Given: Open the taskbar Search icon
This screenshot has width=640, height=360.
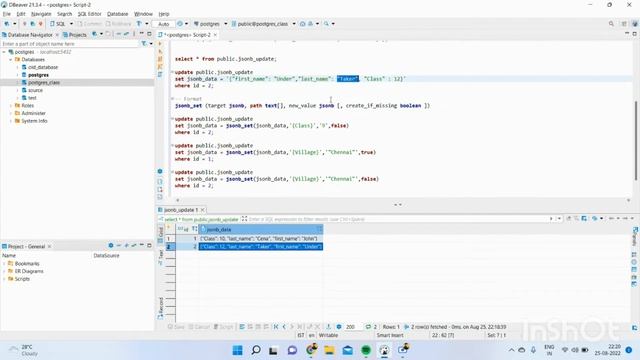Looking at the screenshot, I should click(x=256, y=350).
